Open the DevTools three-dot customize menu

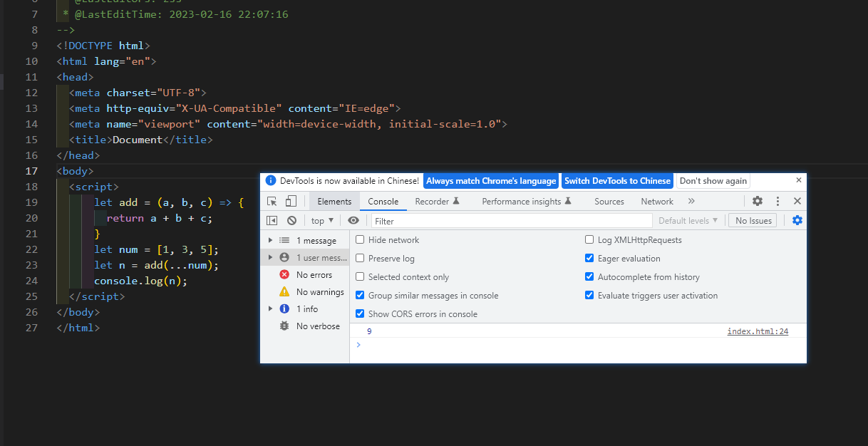777,202
